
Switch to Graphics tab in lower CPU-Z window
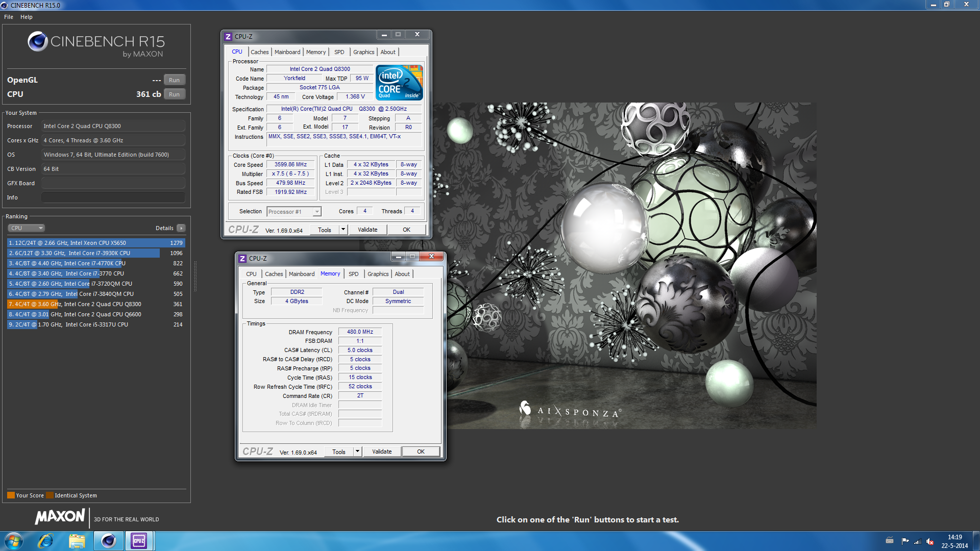pos(378,274)
